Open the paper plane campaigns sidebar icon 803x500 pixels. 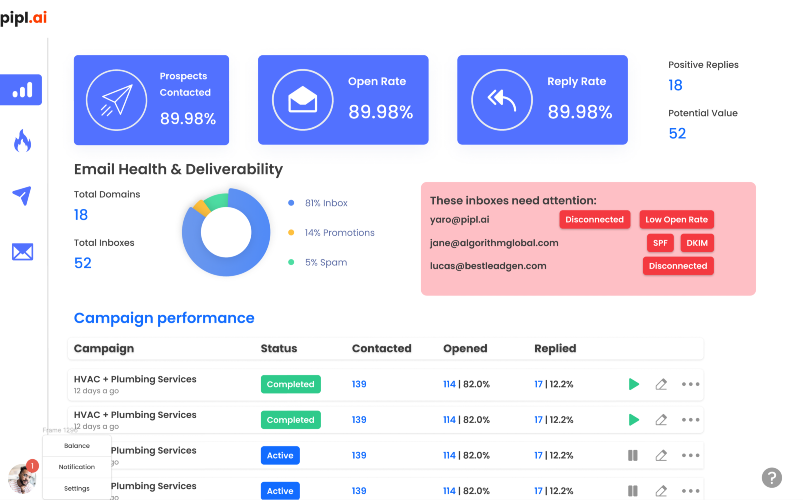pos(22,195)
